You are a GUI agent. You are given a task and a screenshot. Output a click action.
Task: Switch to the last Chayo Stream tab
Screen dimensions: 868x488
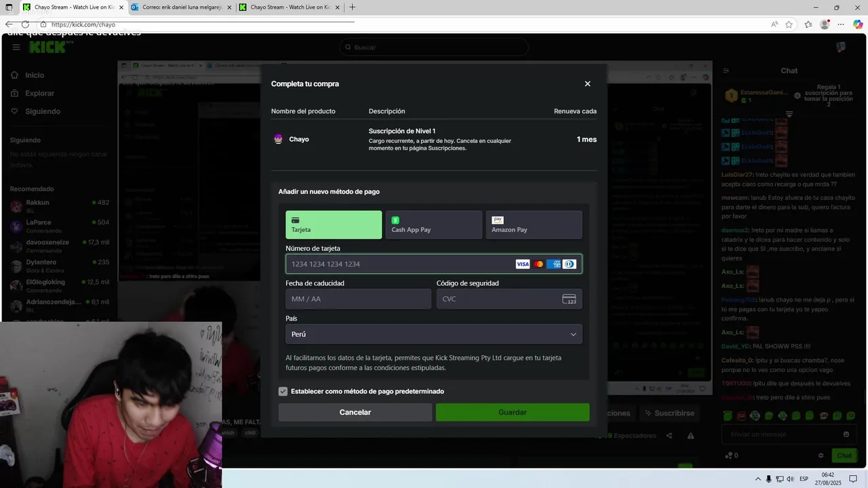click(x=290, y=7)
